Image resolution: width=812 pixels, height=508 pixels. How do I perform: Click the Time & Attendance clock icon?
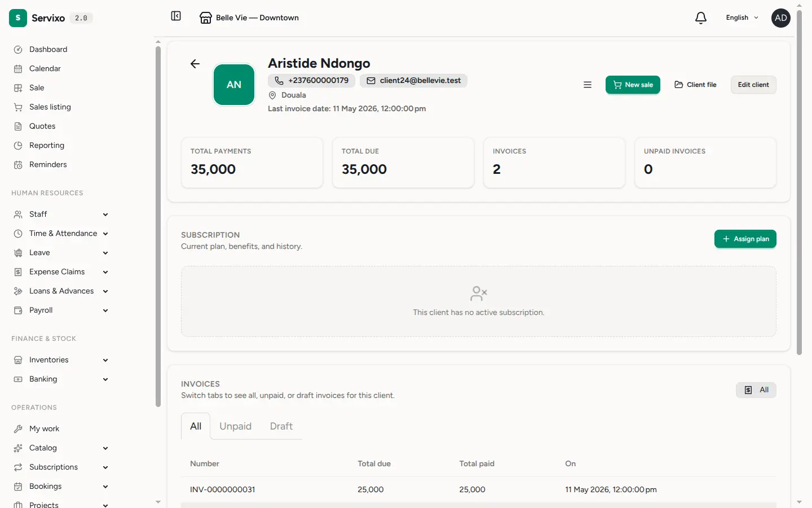tap(18, 234)
